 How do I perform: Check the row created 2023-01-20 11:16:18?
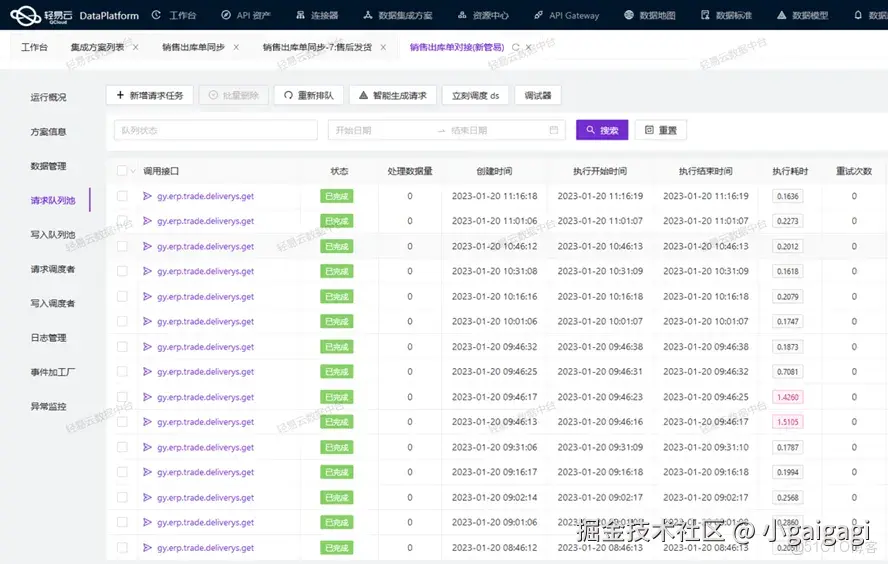122,196
